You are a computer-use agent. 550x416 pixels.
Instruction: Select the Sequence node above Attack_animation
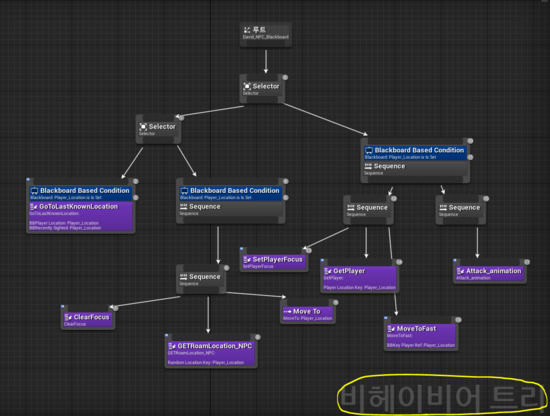click(x=461, y=210)
